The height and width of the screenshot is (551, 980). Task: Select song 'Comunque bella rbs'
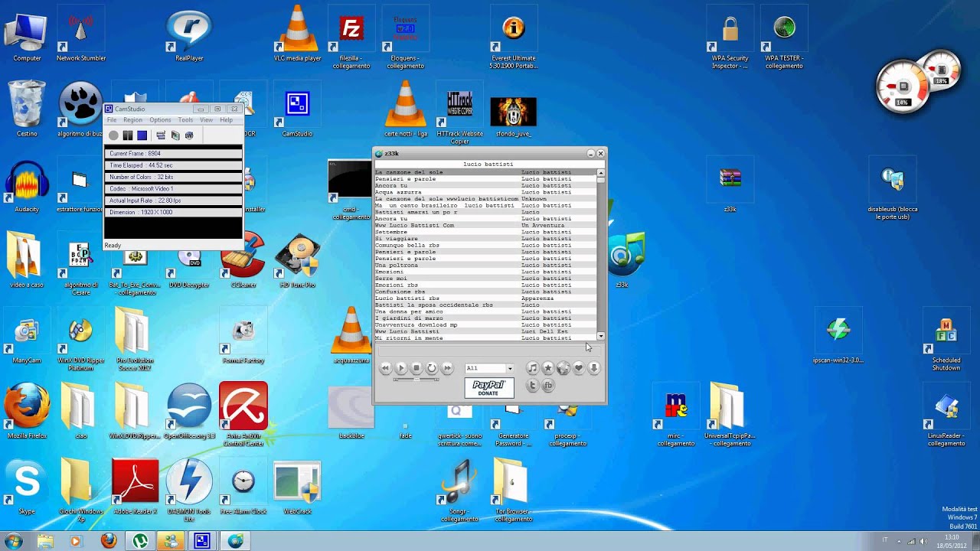click(x=485, y=245)
